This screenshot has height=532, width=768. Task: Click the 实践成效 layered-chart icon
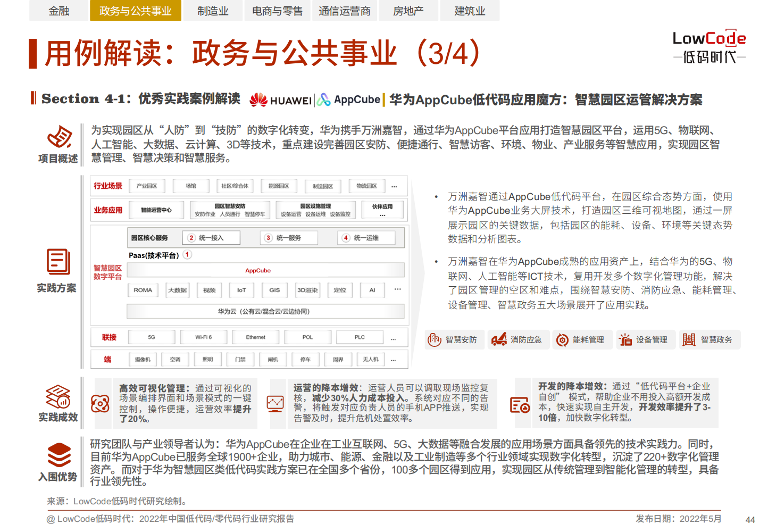click(x=59, y=397)
